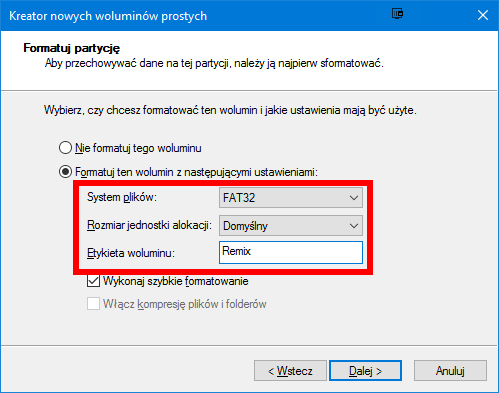Screen dimensions: 499x393
Task: Continue with the 'Dalej >' button
Action: pyautogui.click(x=365, y=370)
